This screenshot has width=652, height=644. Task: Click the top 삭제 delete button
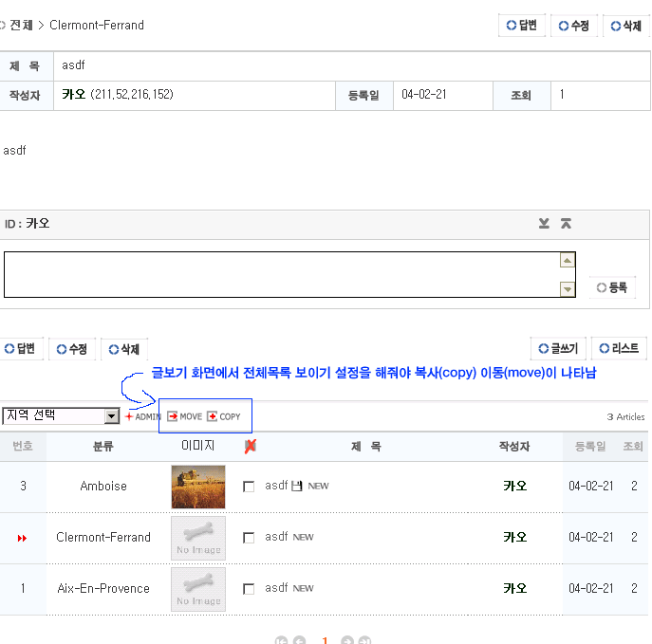click(x=626, y=26)
